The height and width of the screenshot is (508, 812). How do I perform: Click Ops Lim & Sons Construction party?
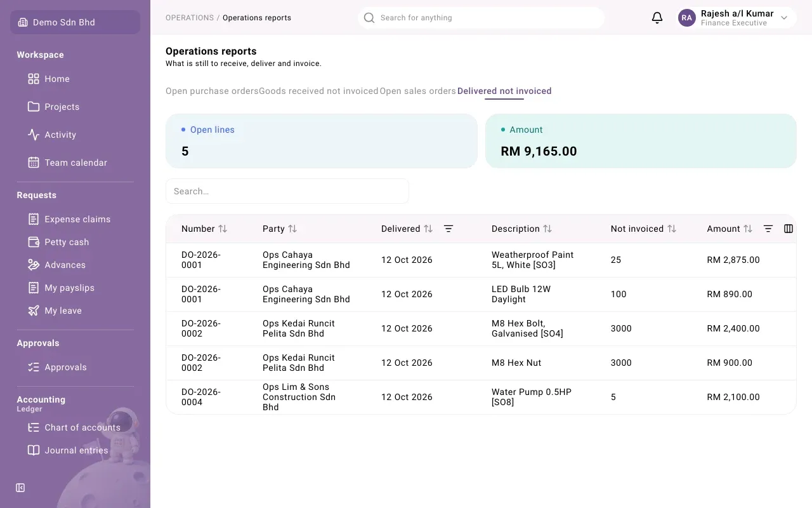click(x=299, y=397)
